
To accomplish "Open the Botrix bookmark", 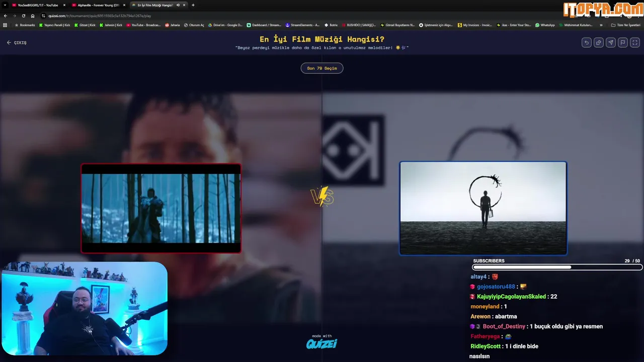I will [331, 25].
